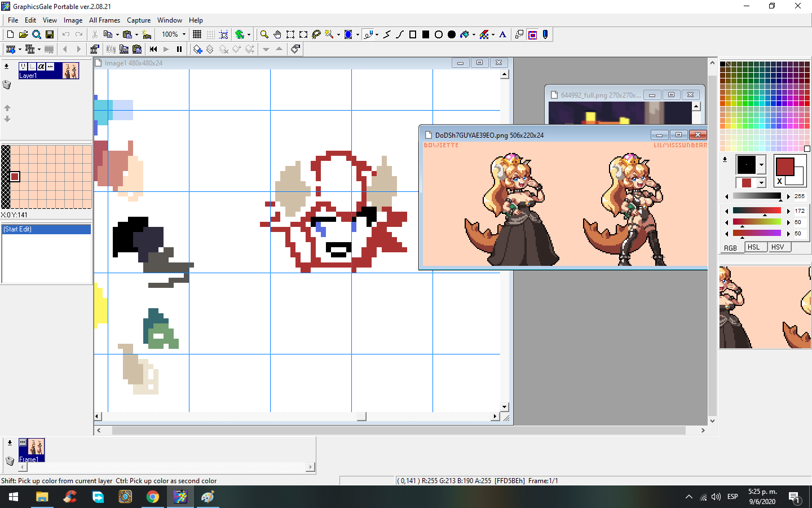812x508 pixels.
Task: Select the Curve tool
Action: [x=400, y=34]
